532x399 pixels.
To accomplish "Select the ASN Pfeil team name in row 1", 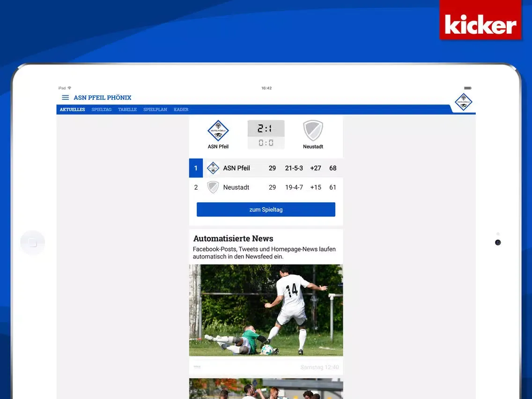I will point(236,168).
